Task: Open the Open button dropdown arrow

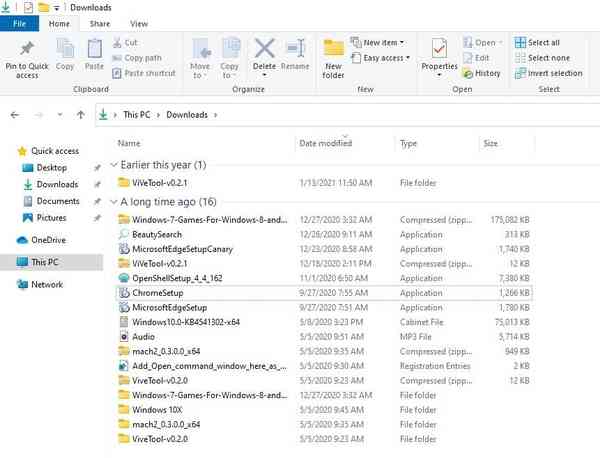Action: pyautogui.click(x=501, y=42)
